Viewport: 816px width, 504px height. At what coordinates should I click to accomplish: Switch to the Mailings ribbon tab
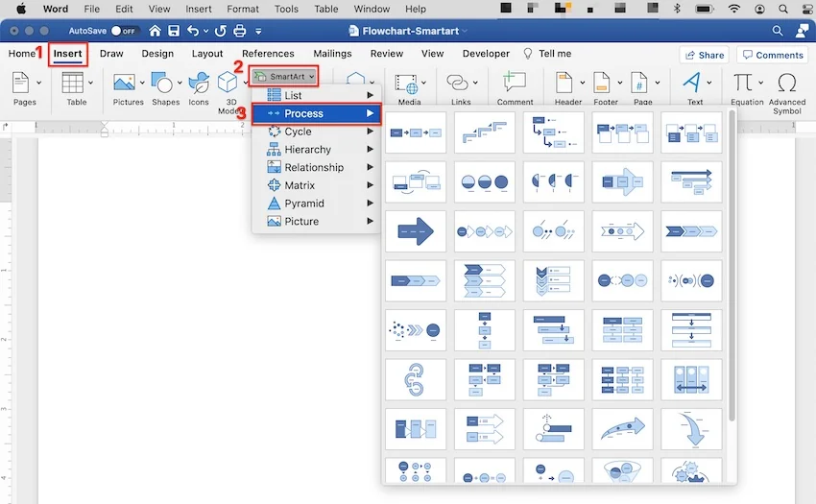pyautogui.click(x=332, y=53)
